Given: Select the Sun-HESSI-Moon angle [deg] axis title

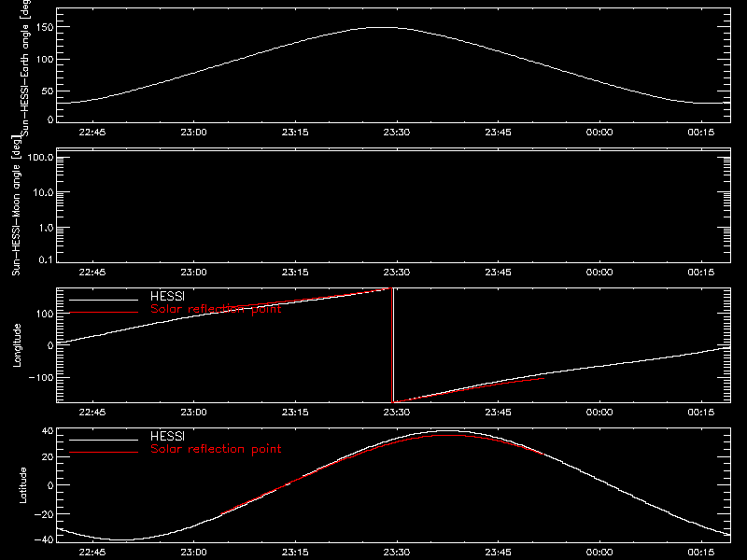Looking at the screenshot, I should [x=16, y=205].
